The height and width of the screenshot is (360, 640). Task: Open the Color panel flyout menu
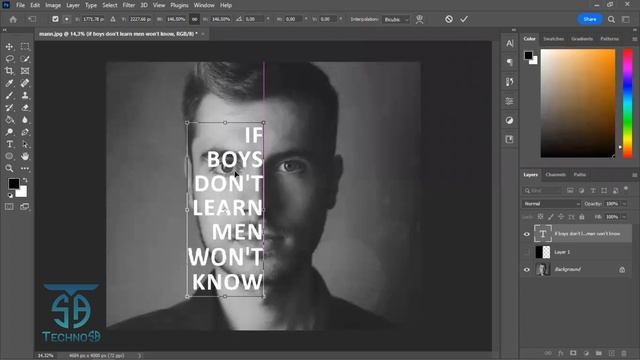635,39
